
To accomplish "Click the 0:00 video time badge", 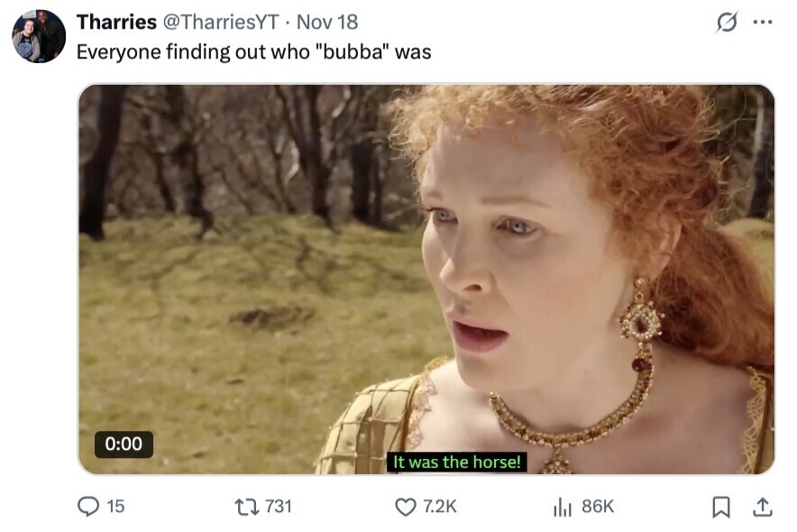I will tap(124, 444).
